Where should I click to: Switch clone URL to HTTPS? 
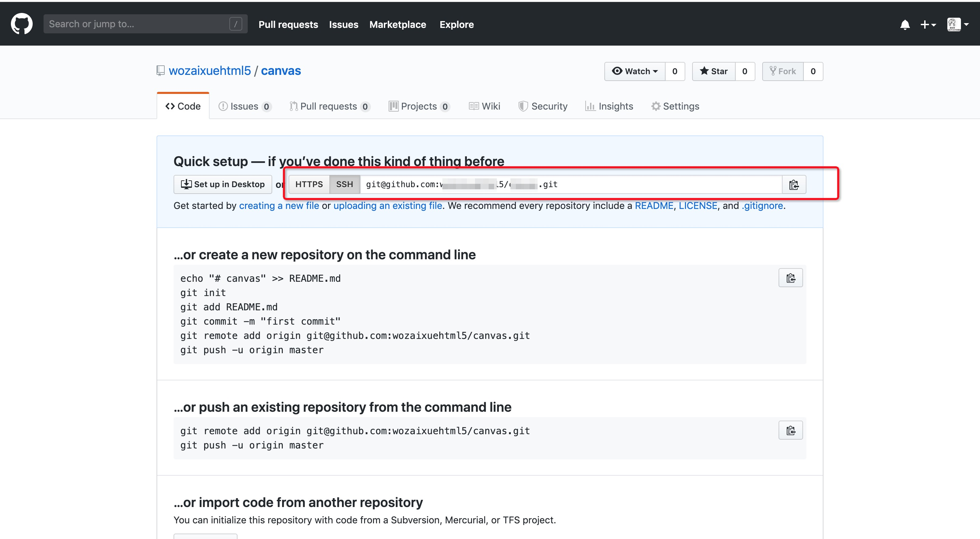click(309, 184)
